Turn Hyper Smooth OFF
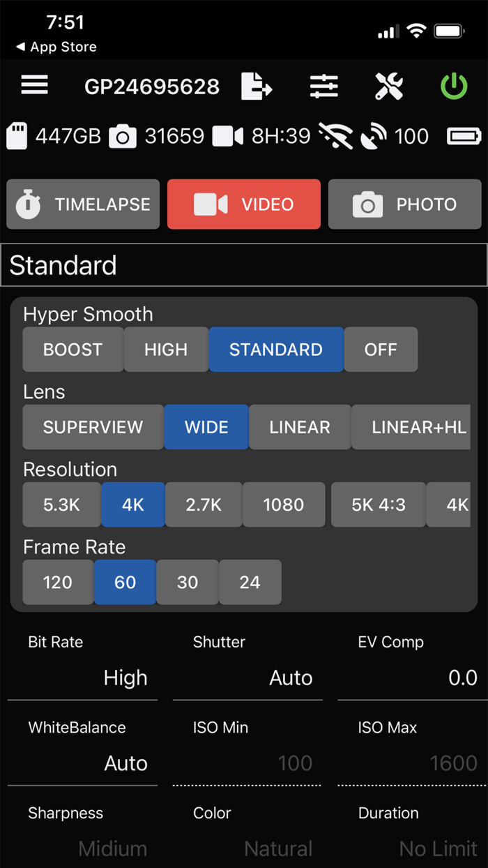Image resolution: width=488 pixels, height=868 pixels. 381,350
